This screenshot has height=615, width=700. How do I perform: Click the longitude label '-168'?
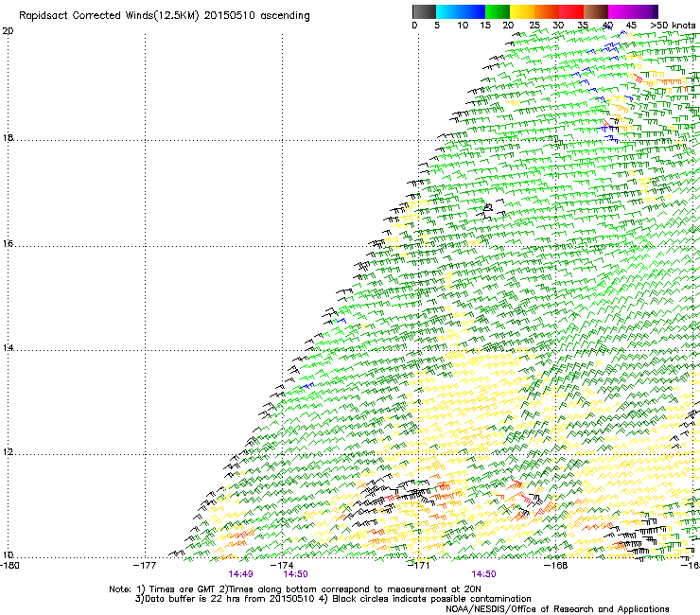tap(556, 566)
